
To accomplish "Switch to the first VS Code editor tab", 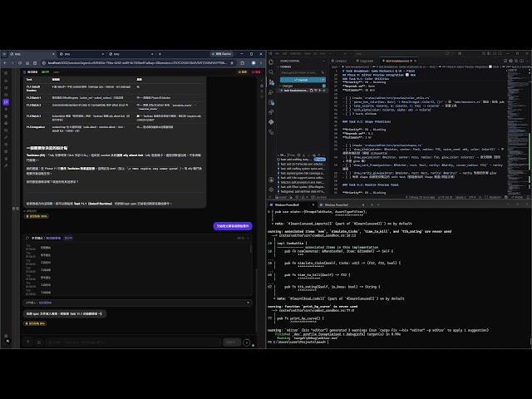I will click(340, 61).
